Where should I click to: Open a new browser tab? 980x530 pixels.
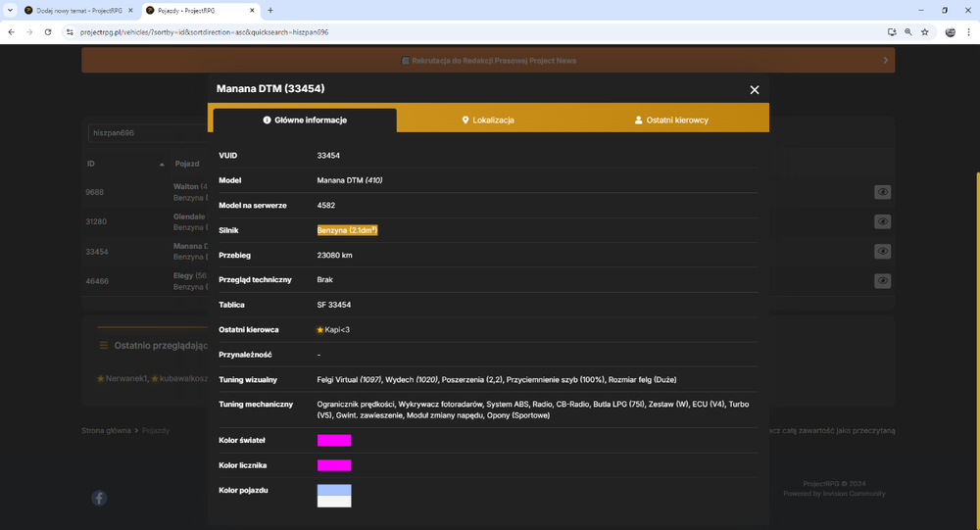click(270, 11)
